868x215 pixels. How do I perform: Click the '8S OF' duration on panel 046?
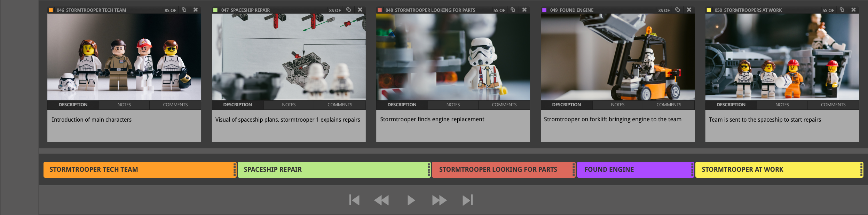171,10
